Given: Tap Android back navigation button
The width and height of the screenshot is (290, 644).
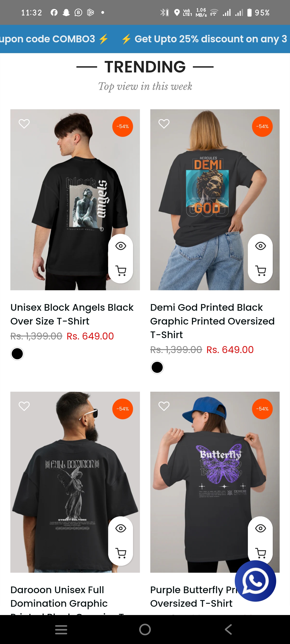Looking at the screenshot, I should point(228,629).
